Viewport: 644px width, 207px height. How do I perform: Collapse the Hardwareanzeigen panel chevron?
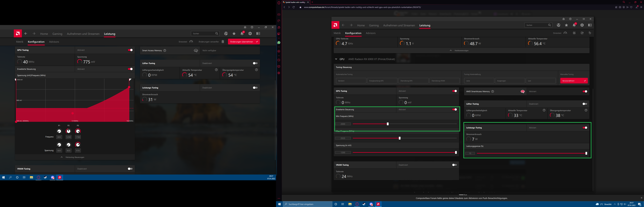(451, 50)
